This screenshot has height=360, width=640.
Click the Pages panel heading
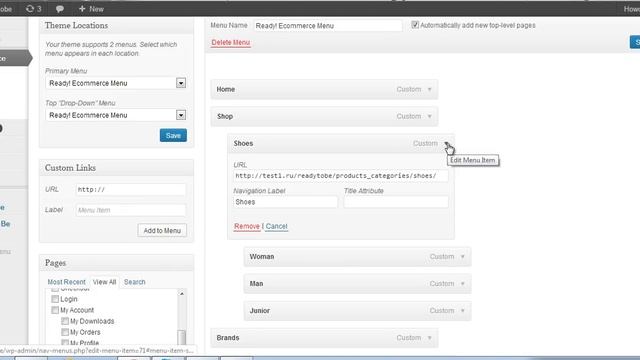[x=56, y=263]
